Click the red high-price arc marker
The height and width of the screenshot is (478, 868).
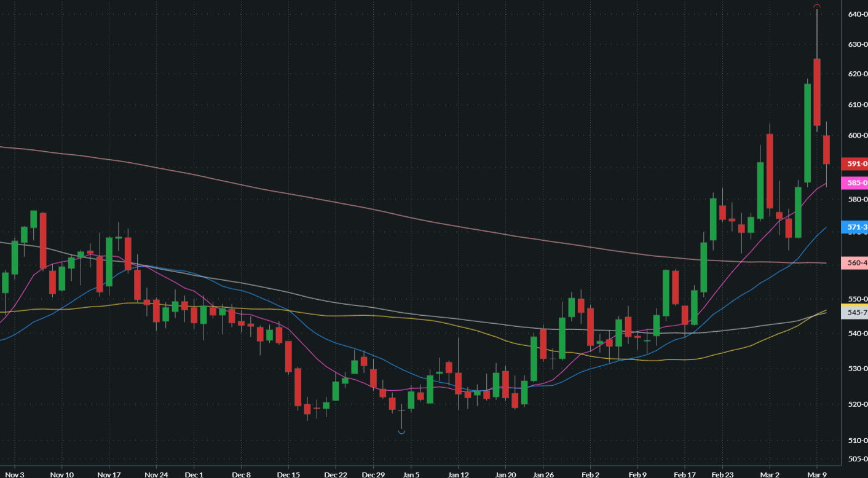click(x=817, y=6)
